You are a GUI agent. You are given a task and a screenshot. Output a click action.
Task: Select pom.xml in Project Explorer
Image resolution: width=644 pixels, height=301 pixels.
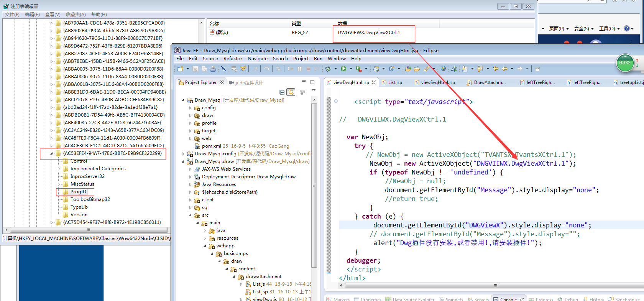click(x=212, y=146)
